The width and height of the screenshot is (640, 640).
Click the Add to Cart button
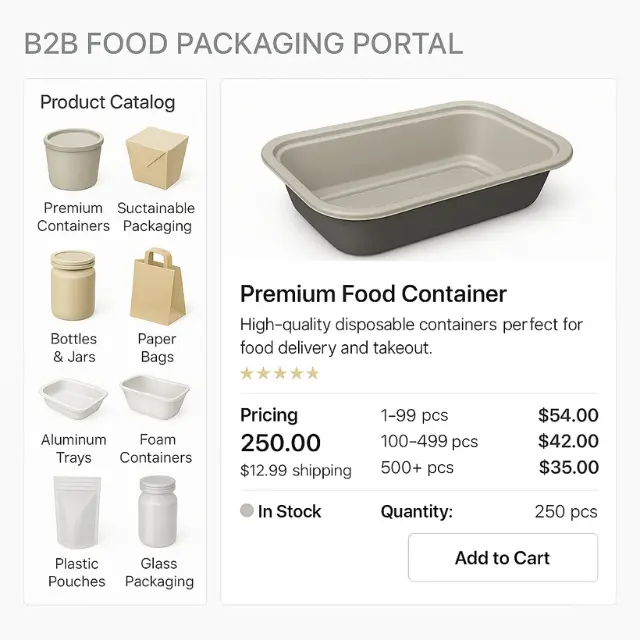point(502,558)
